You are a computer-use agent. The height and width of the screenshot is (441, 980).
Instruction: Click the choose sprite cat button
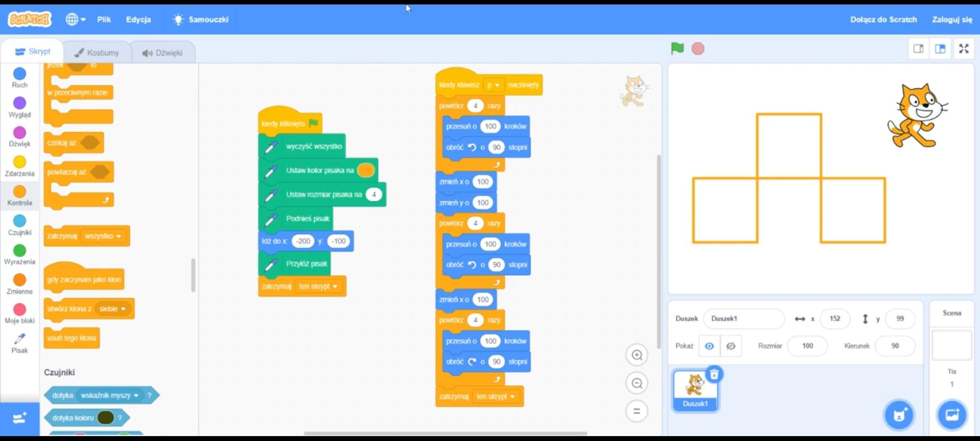[x=899, y=415]
